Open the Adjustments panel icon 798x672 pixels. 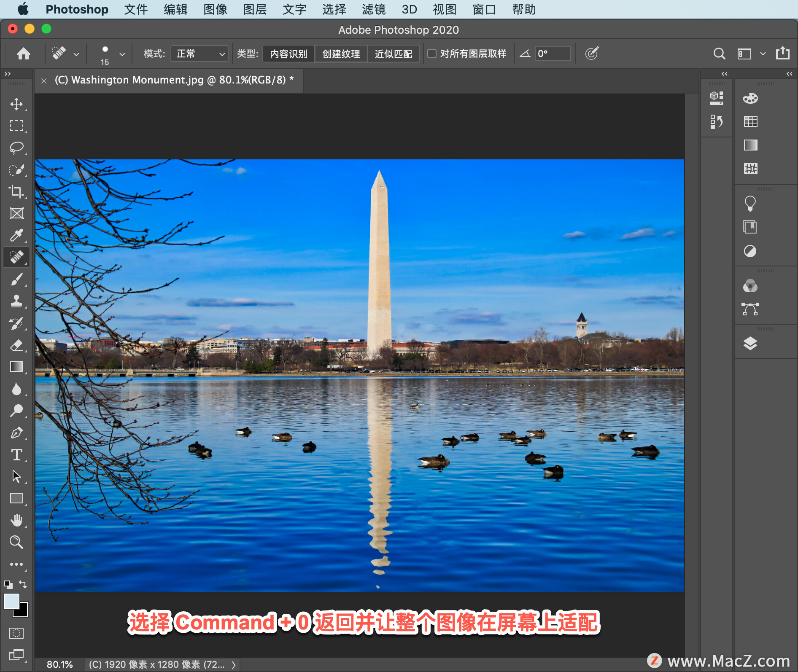[x=750, y=251]
